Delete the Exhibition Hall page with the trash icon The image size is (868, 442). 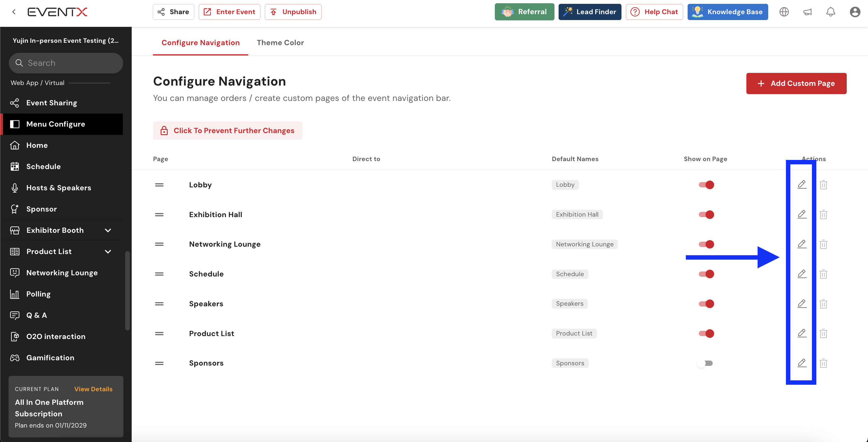[823, 215]
